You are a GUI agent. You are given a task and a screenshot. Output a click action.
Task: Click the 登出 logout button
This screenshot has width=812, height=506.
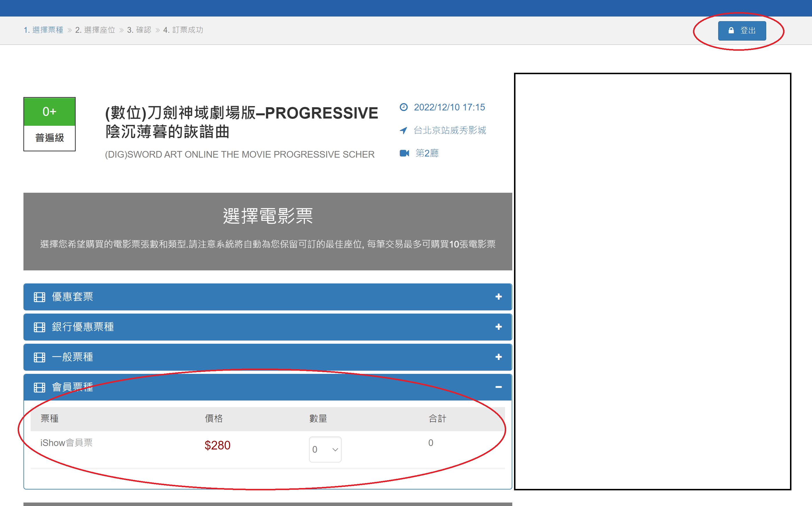742,30
